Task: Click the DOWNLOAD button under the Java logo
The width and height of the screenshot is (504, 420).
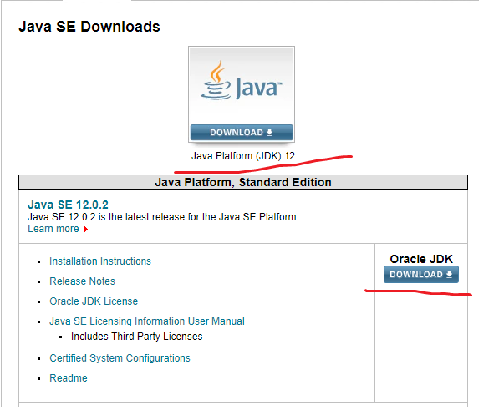Action: [242, 132]
